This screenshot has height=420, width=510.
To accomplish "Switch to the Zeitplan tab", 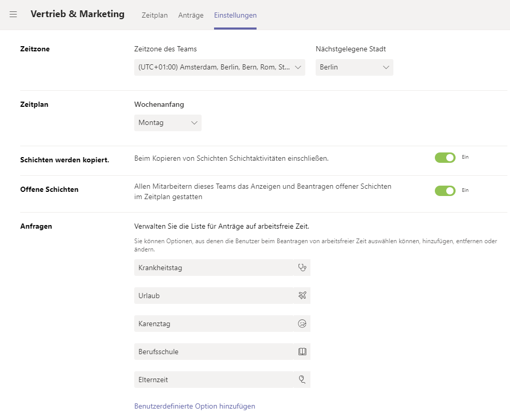I will tap(154, 15).
